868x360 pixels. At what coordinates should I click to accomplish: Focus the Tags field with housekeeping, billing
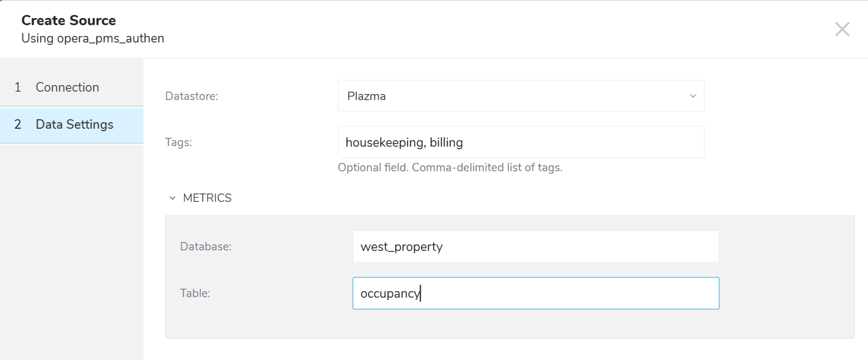click(x=520, y=143)
